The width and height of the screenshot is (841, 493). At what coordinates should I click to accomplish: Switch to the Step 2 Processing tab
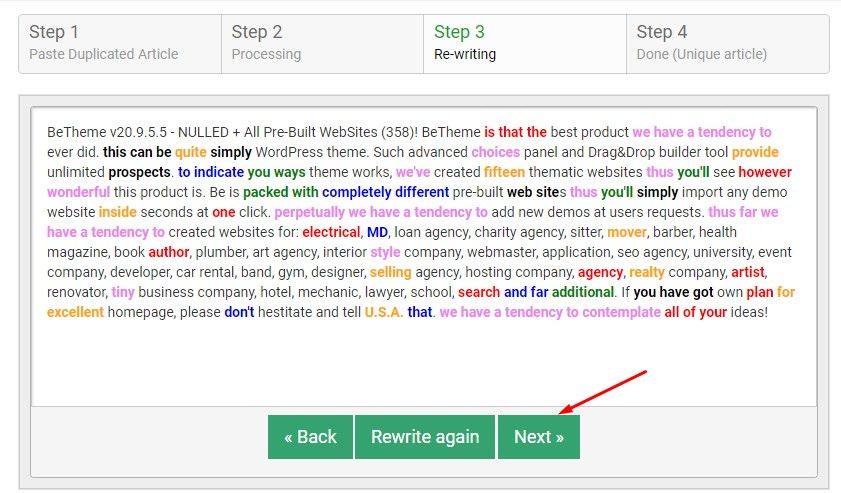pos(322,44)
